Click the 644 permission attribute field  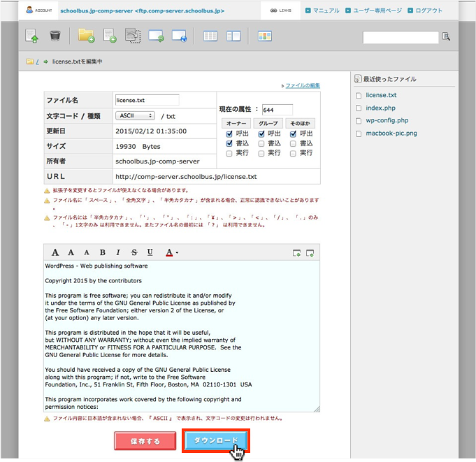coord(277,110)
